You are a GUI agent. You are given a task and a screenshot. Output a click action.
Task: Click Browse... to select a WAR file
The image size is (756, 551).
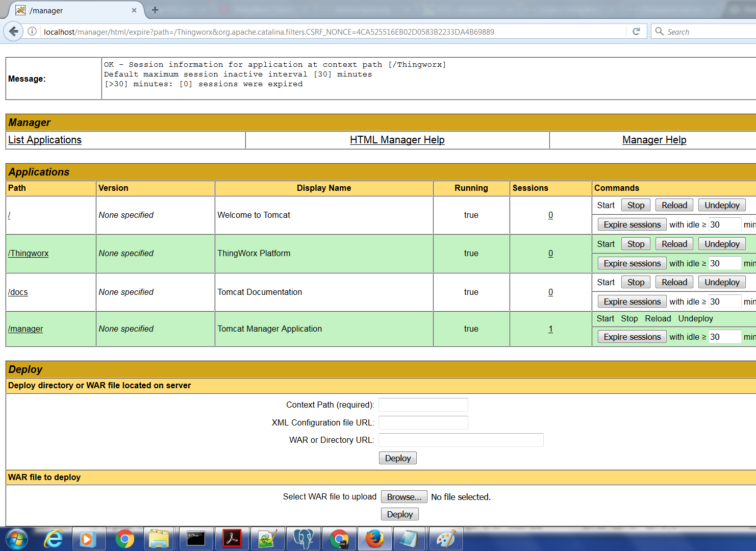click(x=404, y=497)
